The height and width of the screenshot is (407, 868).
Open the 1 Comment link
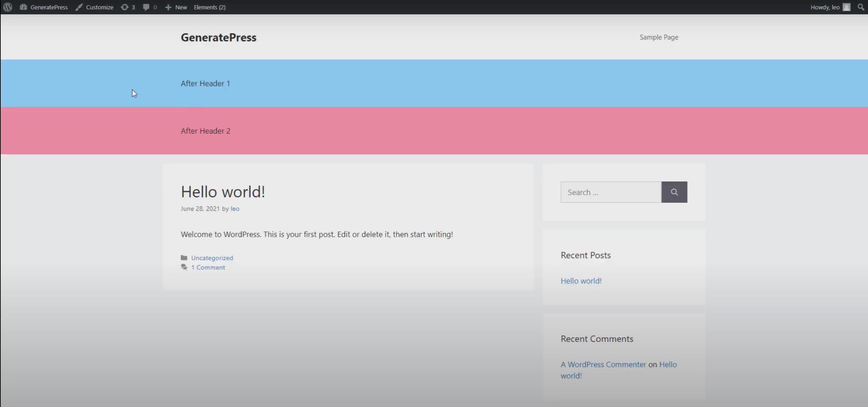click(208, 267)
